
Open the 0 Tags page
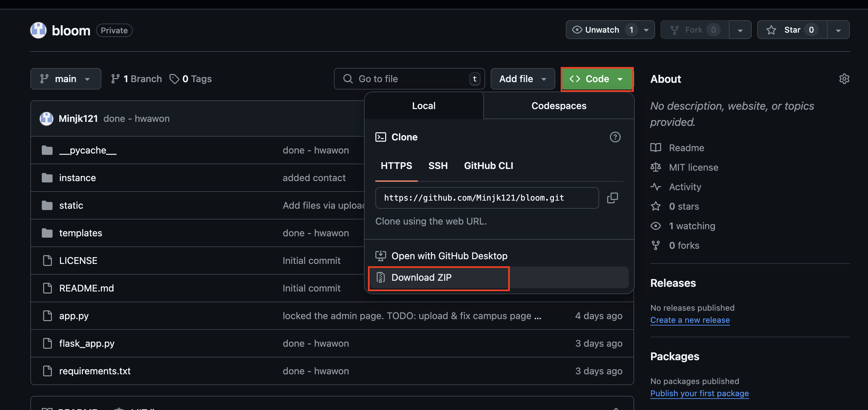pos(191,79)
